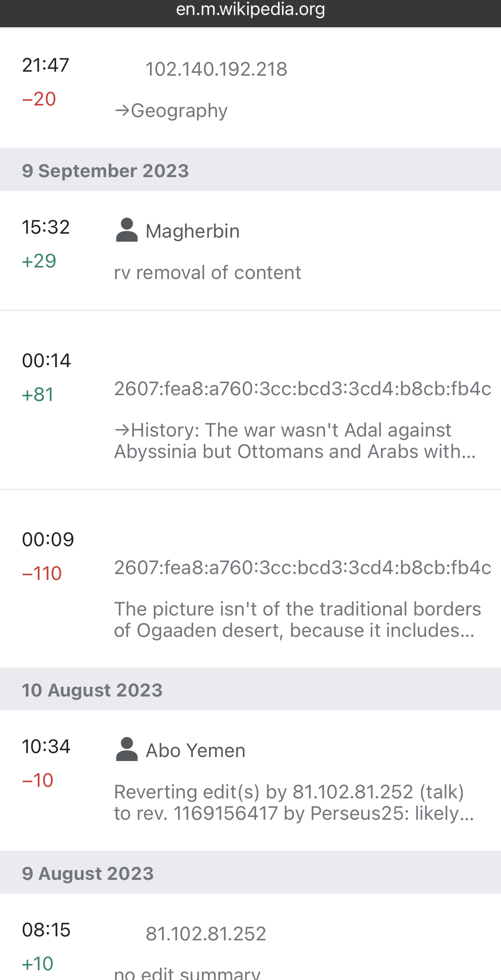Screen dimensions: 501x980
Task: Tap the 'rv removal of content' summary
Action: [x=208, y=273]
